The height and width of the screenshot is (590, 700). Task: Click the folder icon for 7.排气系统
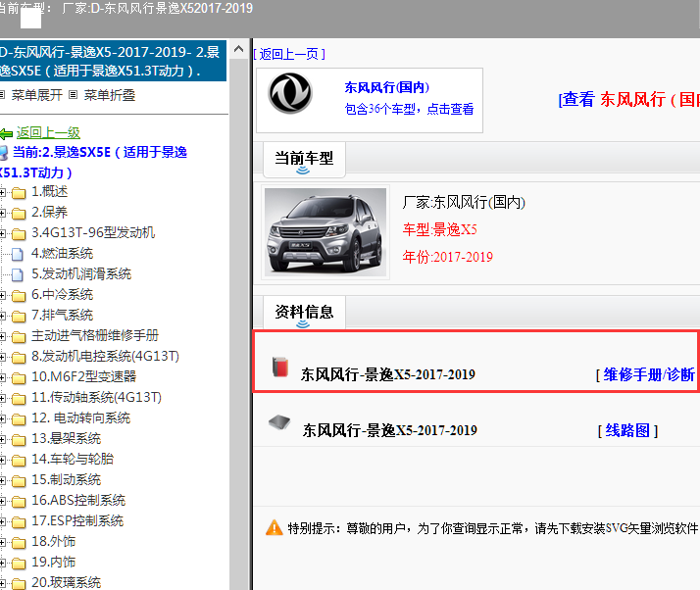pos(19,317)
